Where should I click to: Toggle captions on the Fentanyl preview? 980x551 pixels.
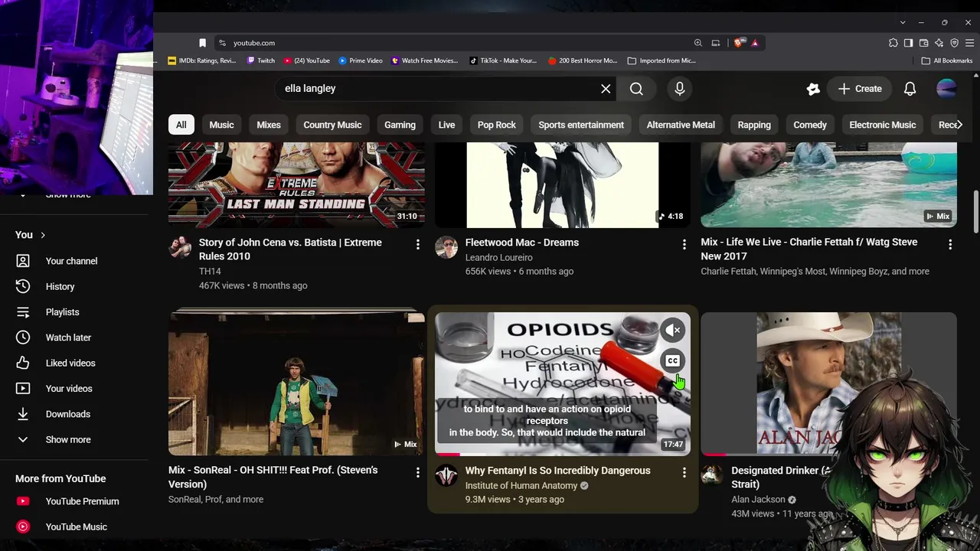click(672, 360)
